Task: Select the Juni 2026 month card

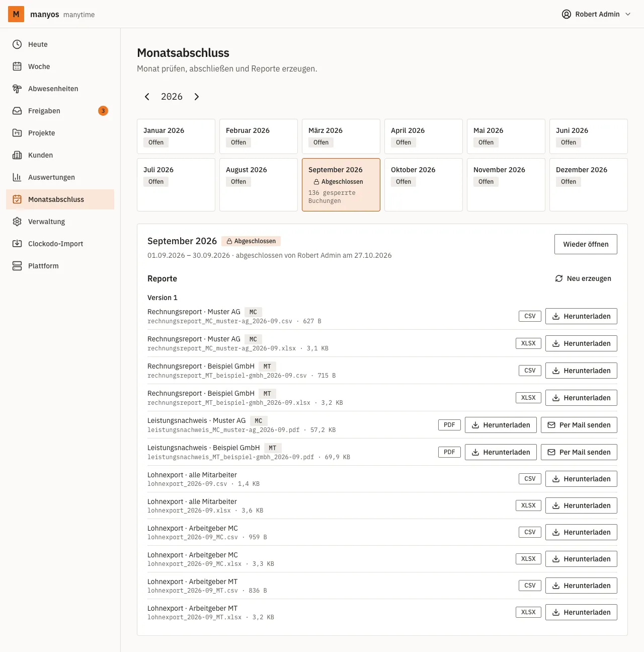Action: [589, 136]
